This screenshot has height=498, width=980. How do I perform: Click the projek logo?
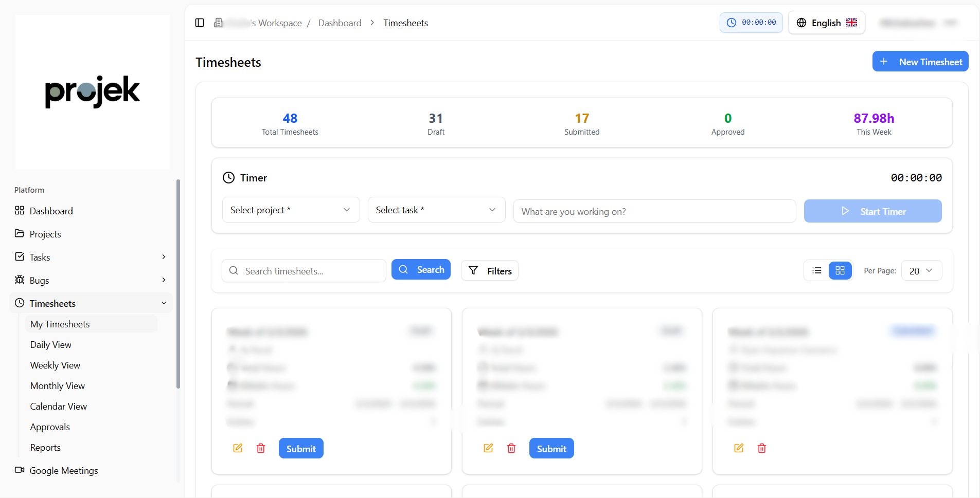pos(93,91)
